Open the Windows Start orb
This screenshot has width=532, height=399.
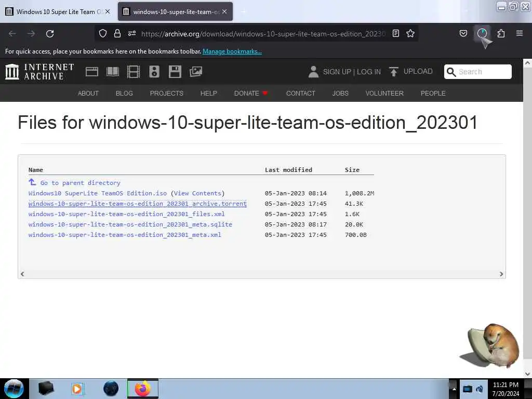pyautogui.click(x=14, y=389)
